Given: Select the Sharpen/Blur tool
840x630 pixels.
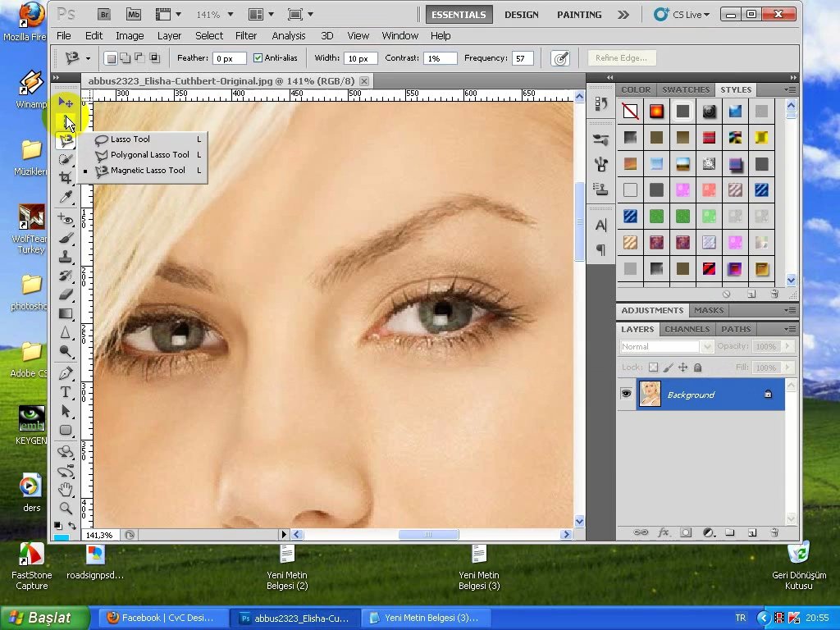Looking at the screenshot, I should 66,333.
